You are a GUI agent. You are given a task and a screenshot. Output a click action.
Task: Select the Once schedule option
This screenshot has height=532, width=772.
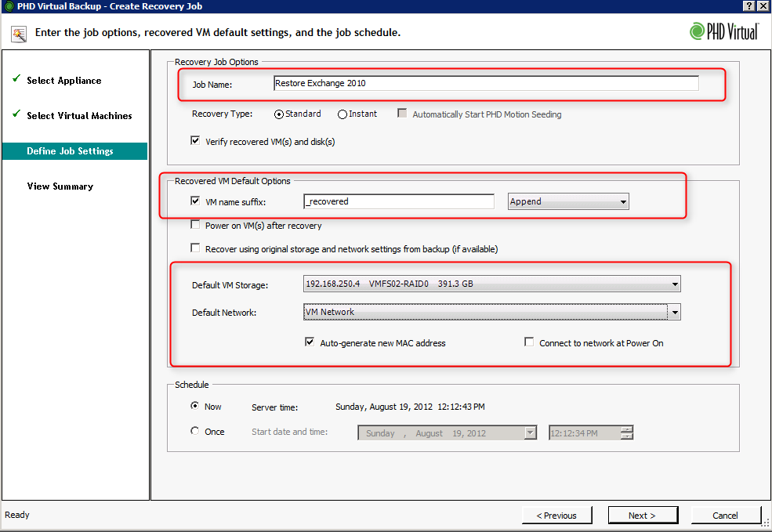pyautogui.click(x=195, y=431)
